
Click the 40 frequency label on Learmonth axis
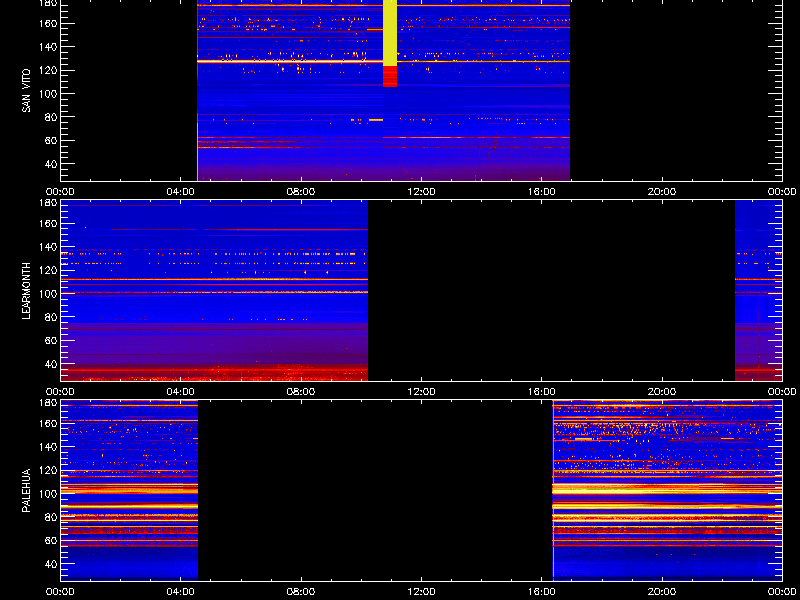coord(49,364)
